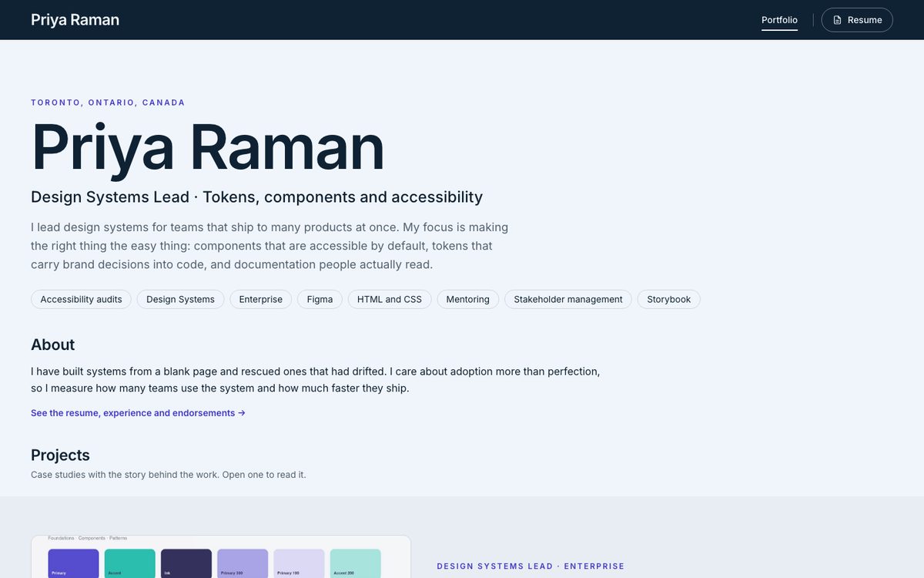The image size is (924, 578).
Task: Click the Priya Raman brand name in header
Action: click(75, 20)
